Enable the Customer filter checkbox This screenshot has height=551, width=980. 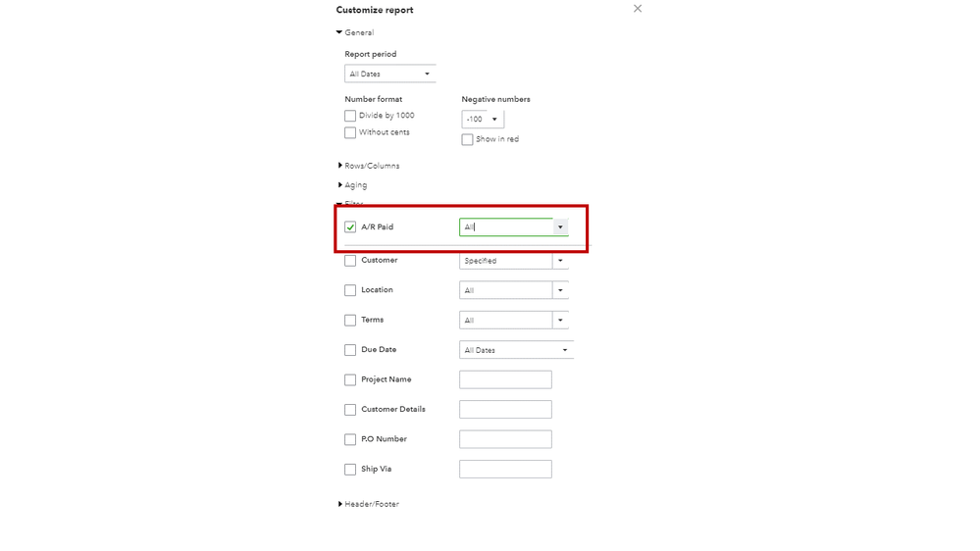point(350,261)
